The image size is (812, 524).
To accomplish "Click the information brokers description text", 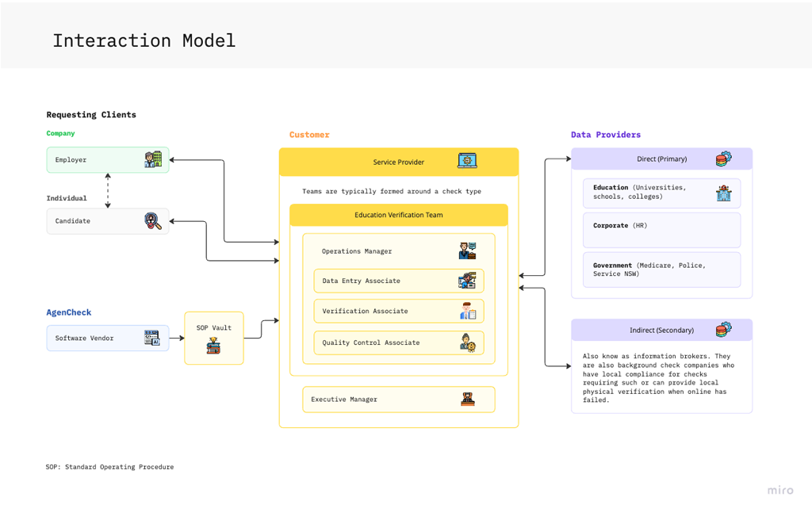I will point(658,378).
